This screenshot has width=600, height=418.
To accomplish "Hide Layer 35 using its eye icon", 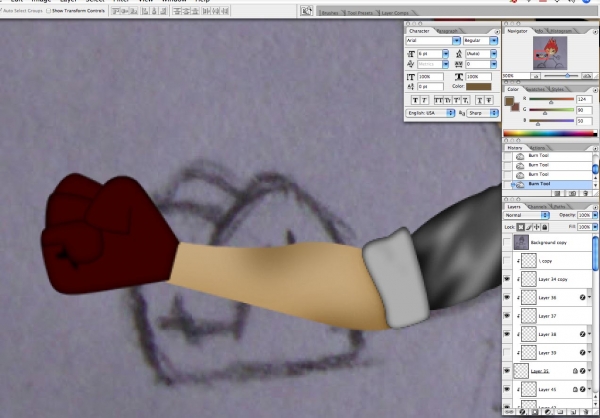I will pyautogui.click(x=507, y=371).
